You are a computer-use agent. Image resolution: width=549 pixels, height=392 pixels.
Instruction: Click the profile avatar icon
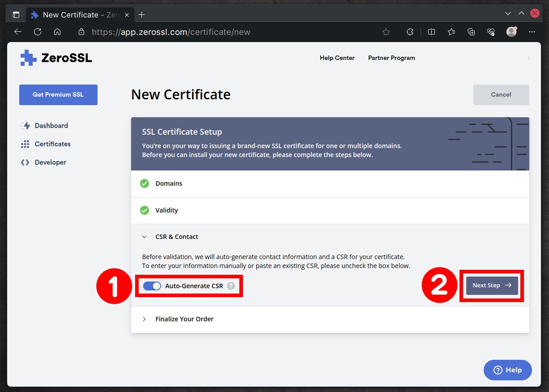[511, 32]
